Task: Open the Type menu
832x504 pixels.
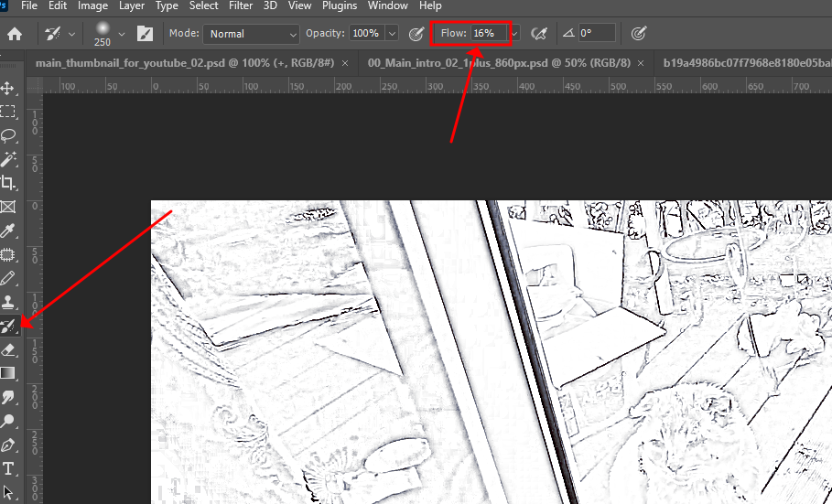Action: click(x=167, y=5)
